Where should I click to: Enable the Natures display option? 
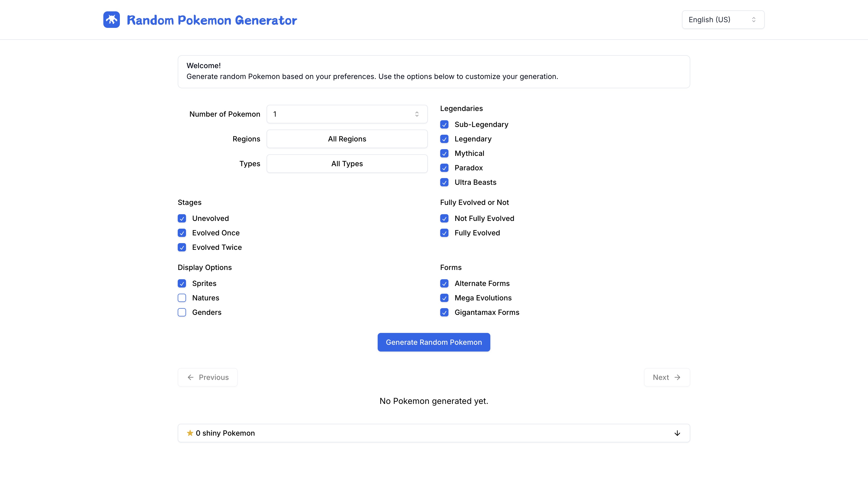182,298
